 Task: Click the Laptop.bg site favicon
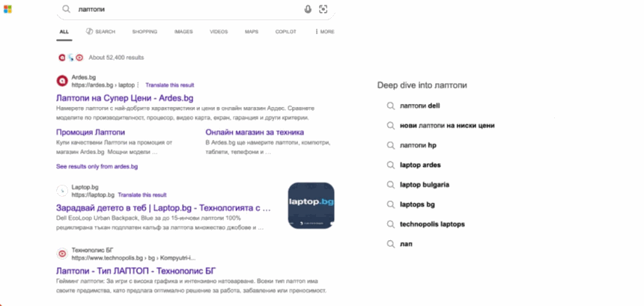61,191
